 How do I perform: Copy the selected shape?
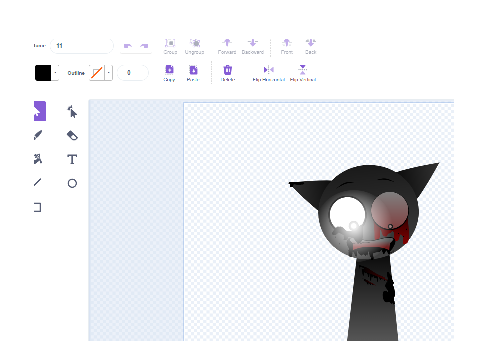169,73
